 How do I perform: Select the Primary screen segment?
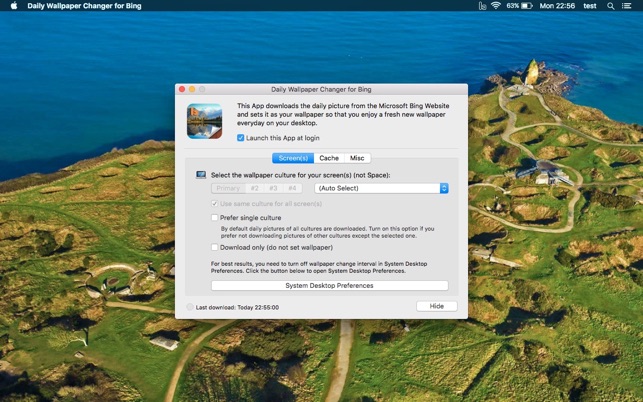(228, 188)
